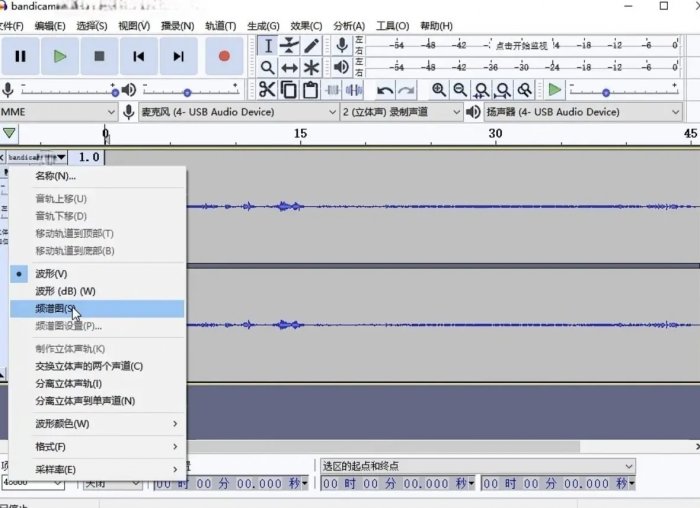Viewport: 700px width, 508px height.
Task: Select the Envelope tool
Action: (x=290, y=45)
